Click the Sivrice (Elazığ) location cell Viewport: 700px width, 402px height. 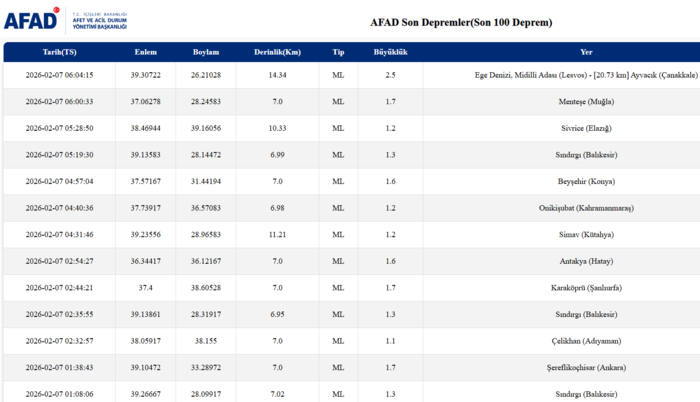[586, 128]
